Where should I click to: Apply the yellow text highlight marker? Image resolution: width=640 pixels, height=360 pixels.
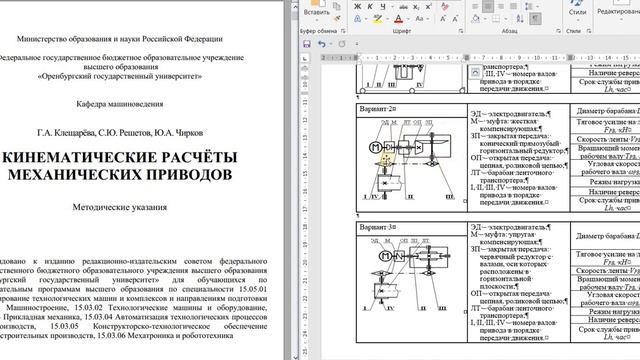point(378,19)
